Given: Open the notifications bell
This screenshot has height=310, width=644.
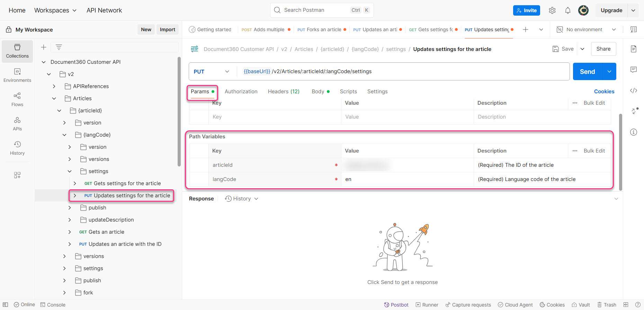Looking at the screenshot, I should pos(568,10).
